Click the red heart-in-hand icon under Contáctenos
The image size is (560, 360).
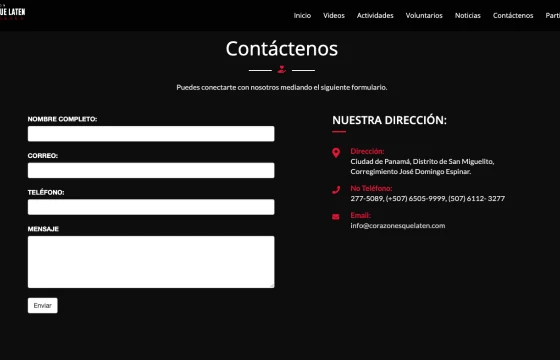(x=282, y=70)
